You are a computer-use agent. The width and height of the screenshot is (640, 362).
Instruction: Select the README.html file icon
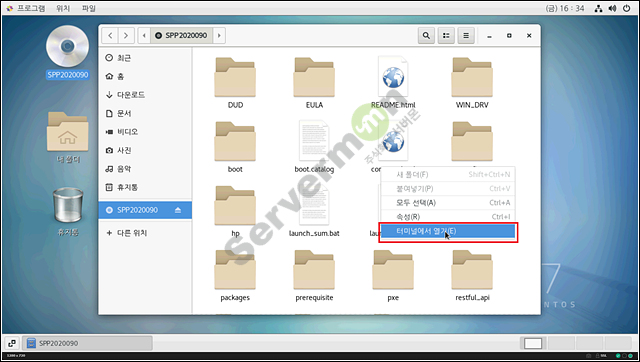393,78
